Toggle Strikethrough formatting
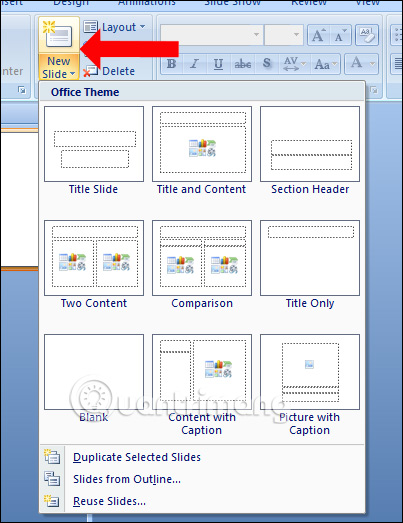Screen dimensions: 403x523 click(243, 63)
